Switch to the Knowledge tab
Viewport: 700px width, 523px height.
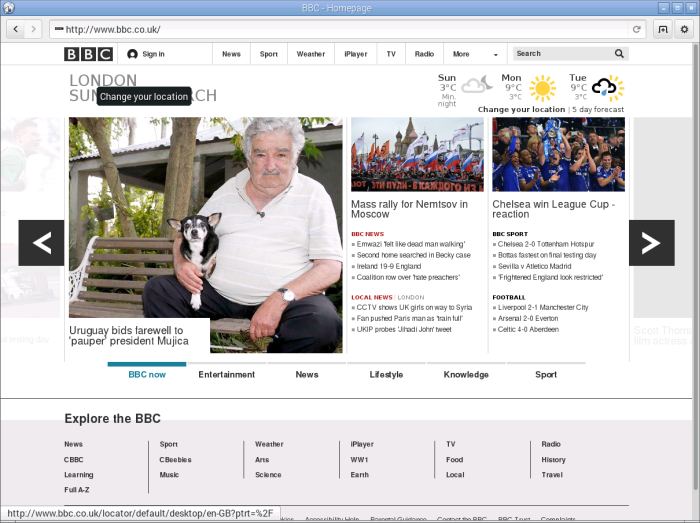[x=466, y=374]
